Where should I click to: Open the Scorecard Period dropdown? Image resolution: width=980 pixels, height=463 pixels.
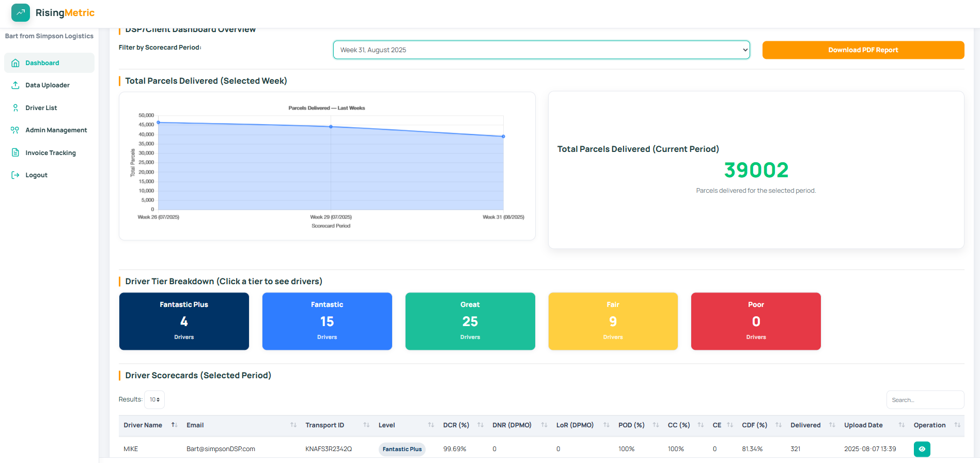click(x=541, y=50)
